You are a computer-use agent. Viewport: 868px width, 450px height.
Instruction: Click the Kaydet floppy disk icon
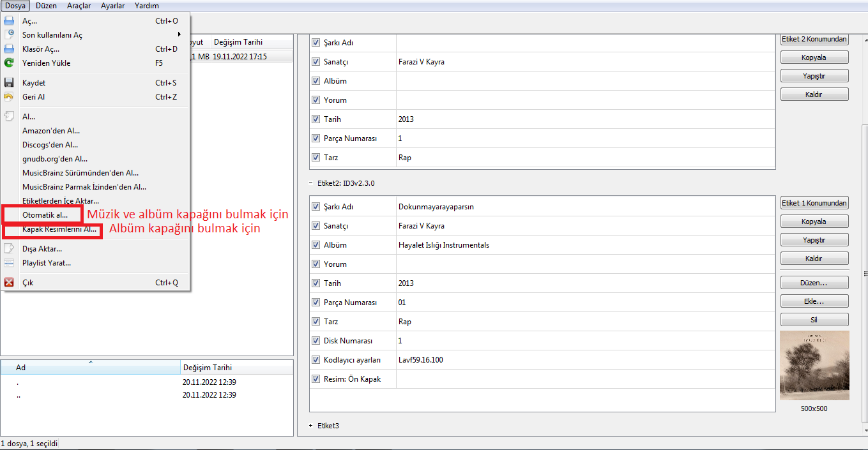9,83
